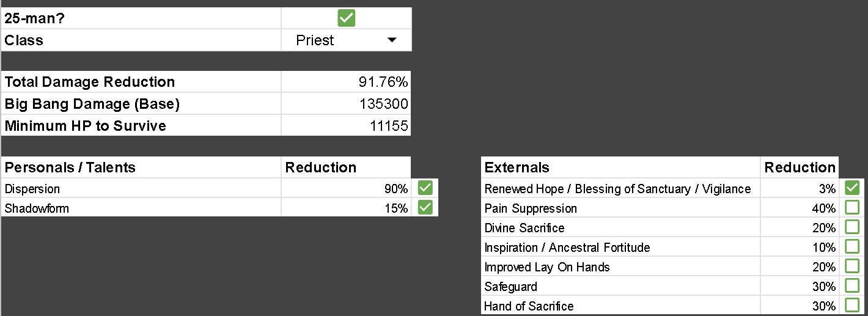Select the Total Damage Reduction value cell
The image size is (868, 316).
(346, 82)
